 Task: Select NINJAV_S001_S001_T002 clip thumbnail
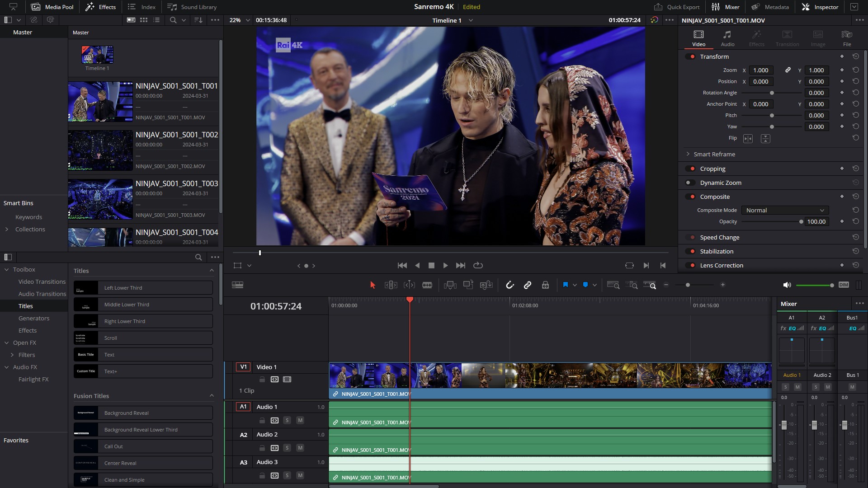[100, 150]
